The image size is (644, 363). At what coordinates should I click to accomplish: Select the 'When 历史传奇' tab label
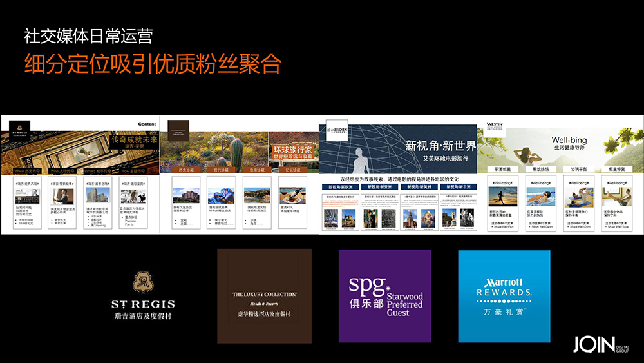click(26, 171)
